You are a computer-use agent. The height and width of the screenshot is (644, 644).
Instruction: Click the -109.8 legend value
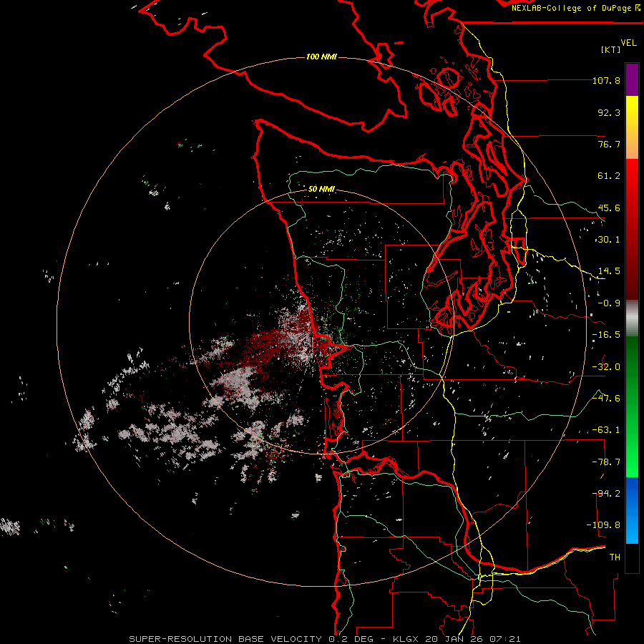603,525
